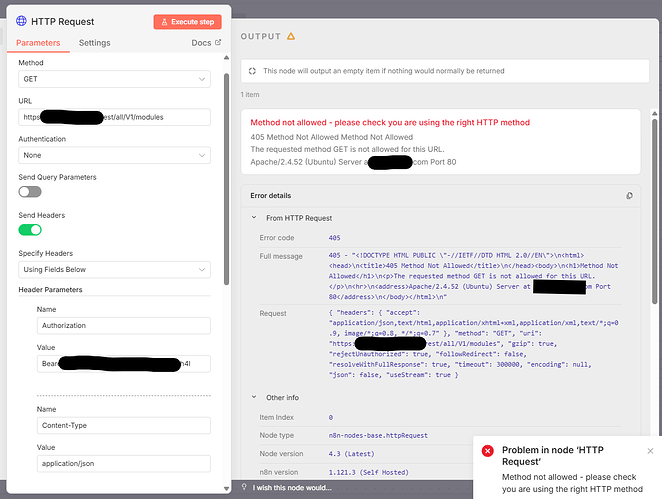Collapse the From HTTP Request section
This screenshot has height=499, width=662.
tap(253, 217)
